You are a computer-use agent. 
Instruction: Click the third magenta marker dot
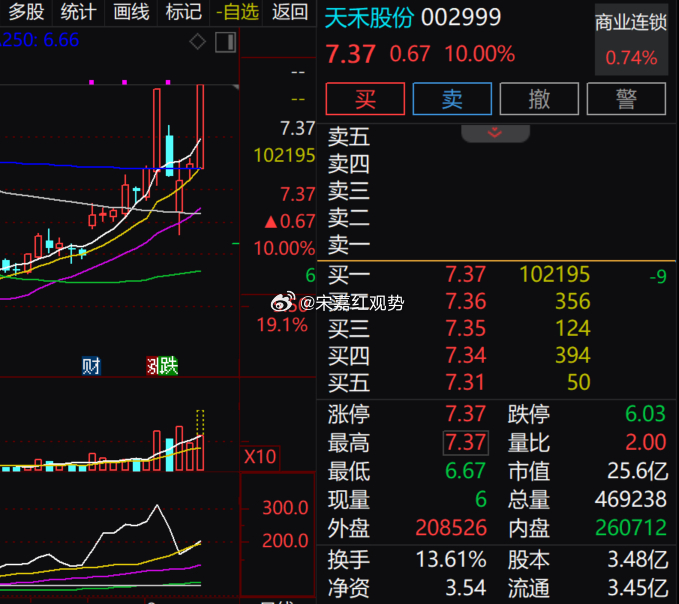168,82
